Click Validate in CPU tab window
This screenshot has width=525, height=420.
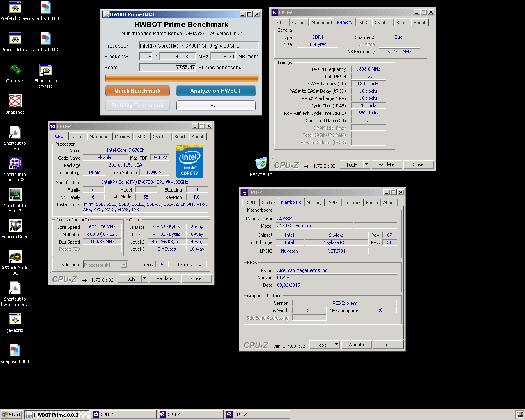[164, 278]
